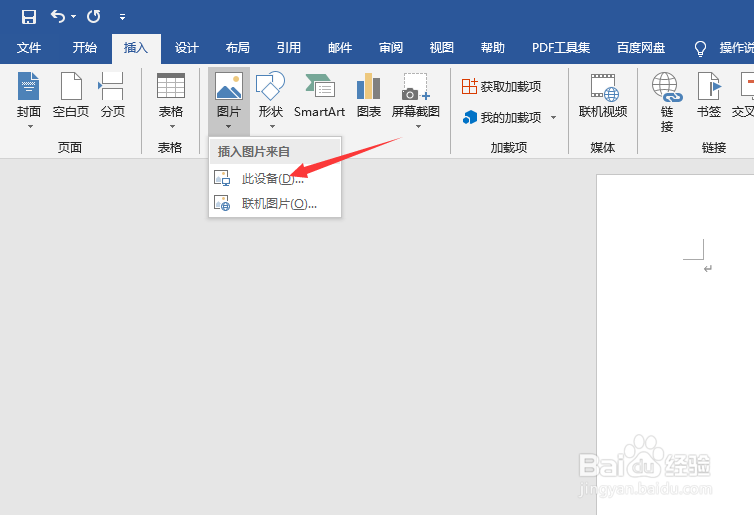Expand the 表格 dropdown arrow
This screenshot has height=515, width=754.
click(172, 127)
